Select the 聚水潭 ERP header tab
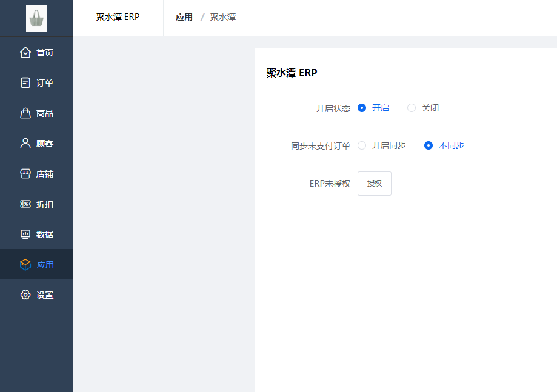The height and width of the screenshot is (392, 557). pos(118,17)
